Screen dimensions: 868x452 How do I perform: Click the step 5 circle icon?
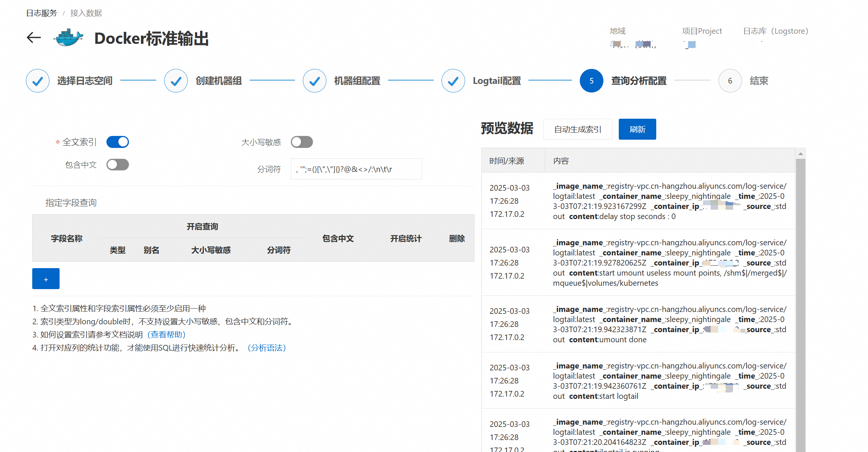(x=591, y=81)
